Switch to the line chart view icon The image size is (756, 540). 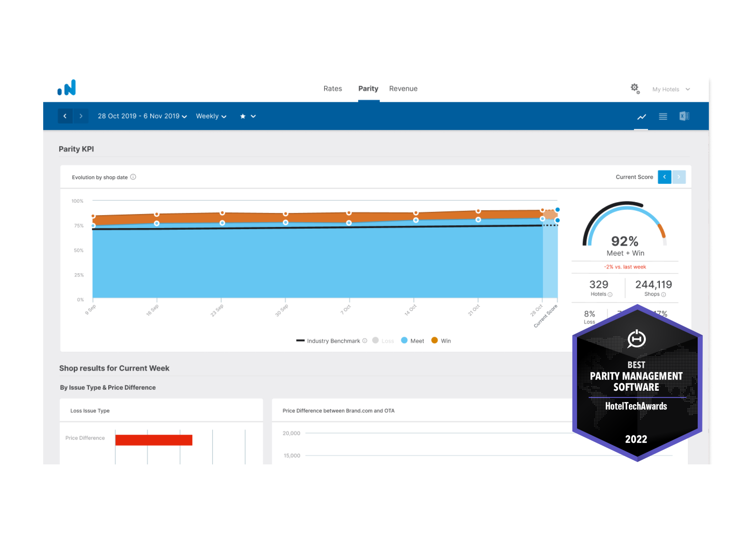[641, 117]
